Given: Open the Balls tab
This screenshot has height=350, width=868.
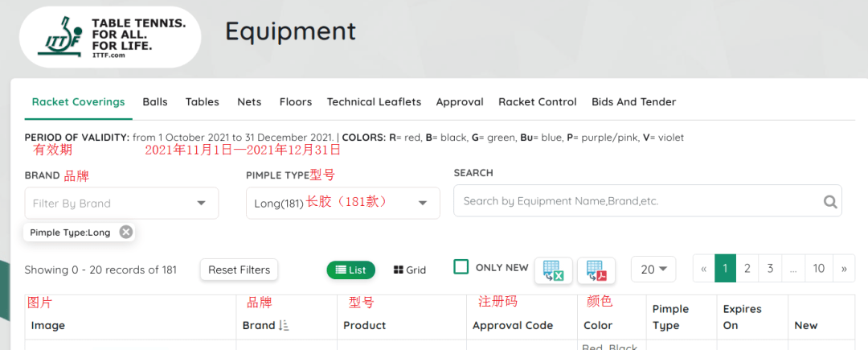Looking at the screenshot, I should tap(155, 102).
